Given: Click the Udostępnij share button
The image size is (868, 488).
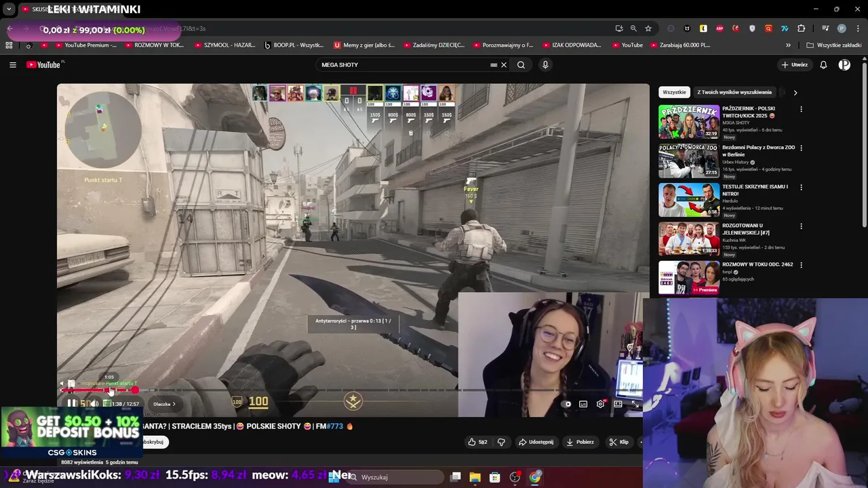Looking at the screenshot, I should [536, 442].
